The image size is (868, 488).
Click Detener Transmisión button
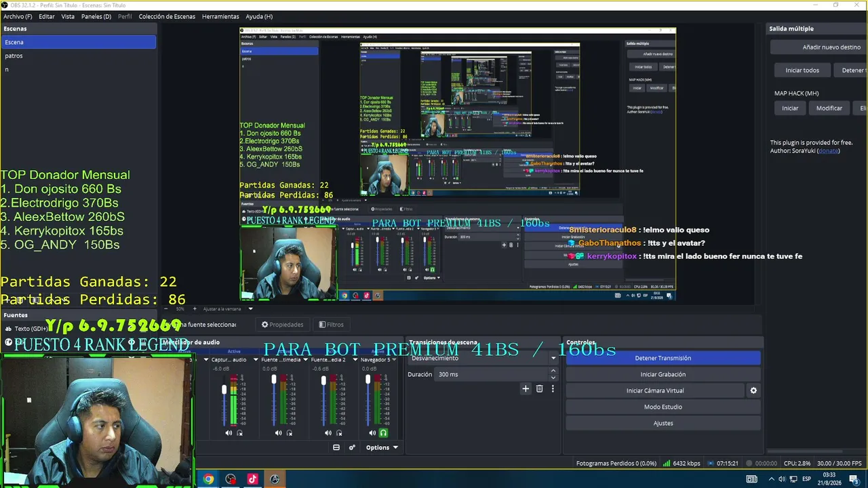[663, 358]
